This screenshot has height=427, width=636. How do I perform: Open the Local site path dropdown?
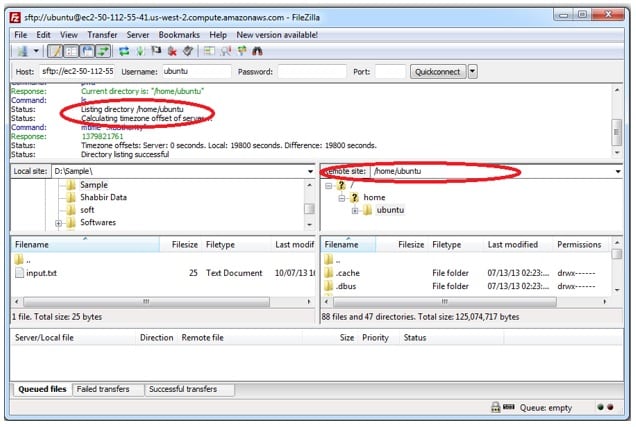(x=310, y=171)
